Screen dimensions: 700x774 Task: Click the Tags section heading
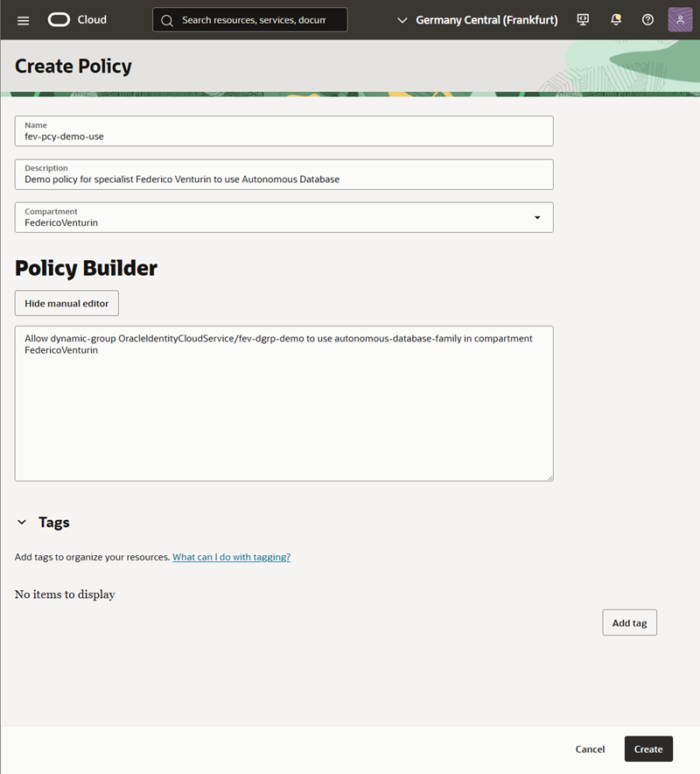click(x=53, y=522)
